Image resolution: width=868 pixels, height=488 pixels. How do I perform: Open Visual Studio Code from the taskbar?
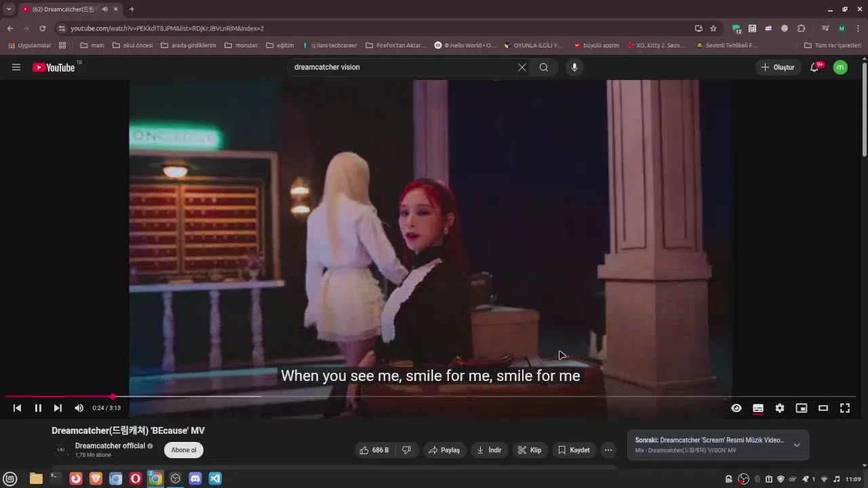215,479
